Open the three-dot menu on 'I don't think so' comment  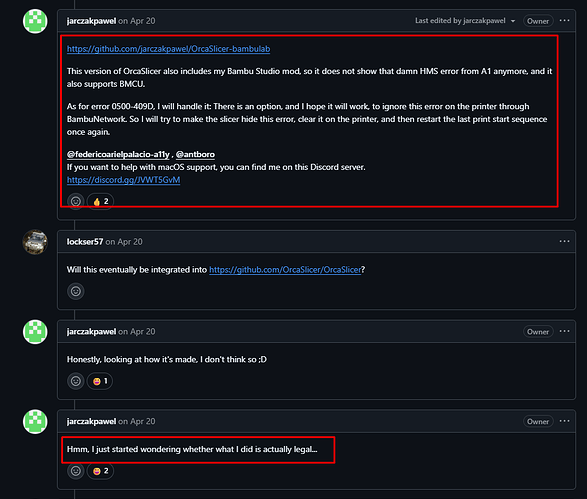click(x=564, y=331)
